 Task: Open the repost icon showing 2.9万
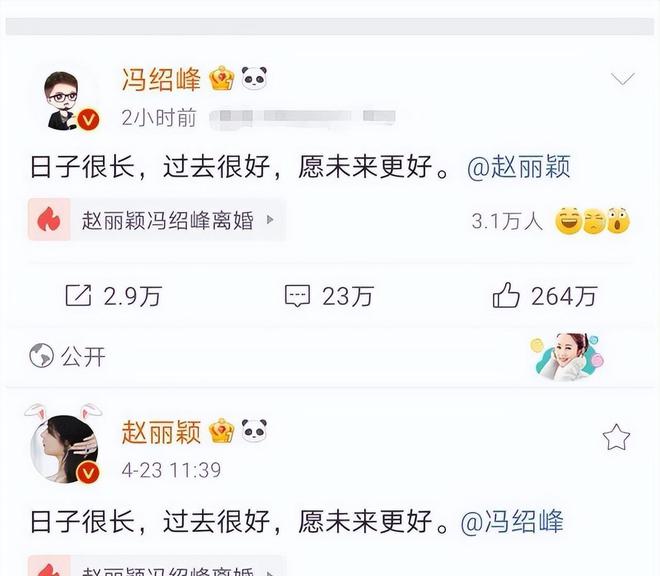pyautogui.click(x=78, y=296)
